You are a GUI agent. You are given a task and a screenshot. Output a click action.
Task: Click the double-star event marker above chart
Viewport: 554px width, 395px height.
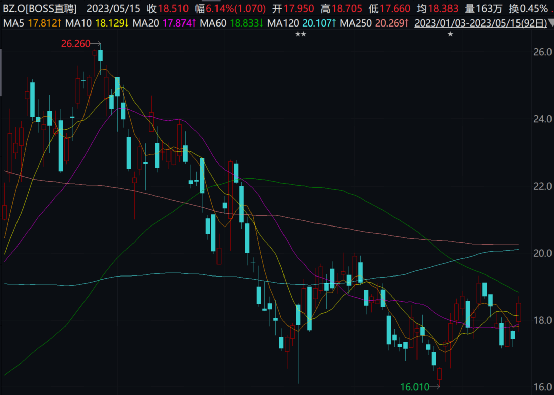[301, 34]
